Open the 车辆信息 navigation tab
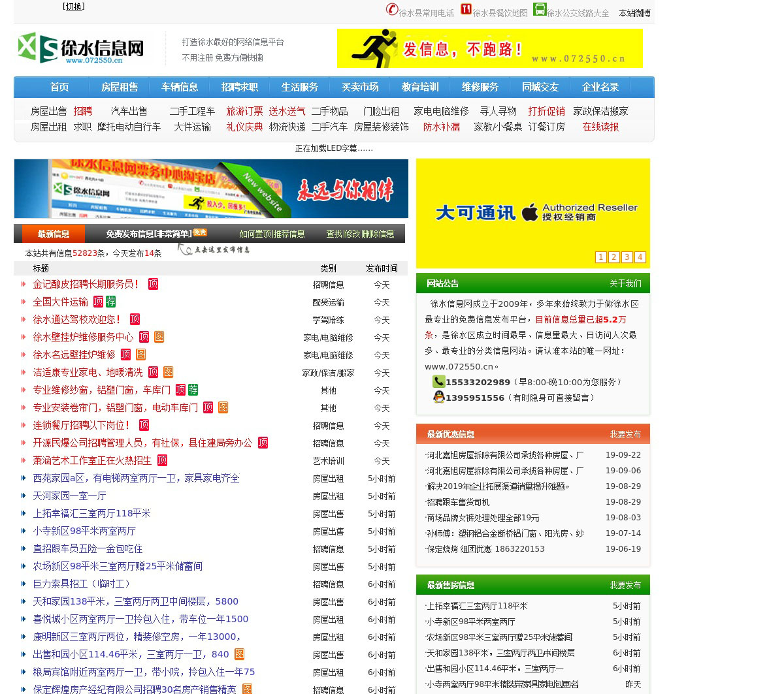The image size is (784, 694). (180, 87)
